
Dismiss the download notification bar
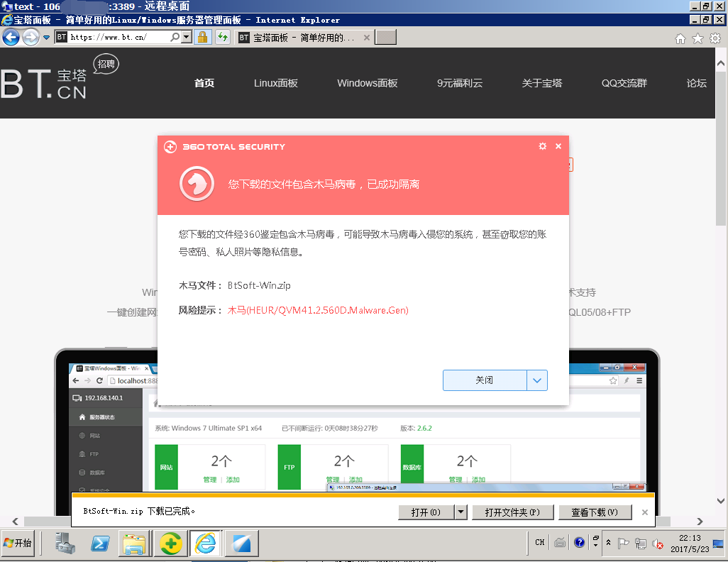[645, 512]
